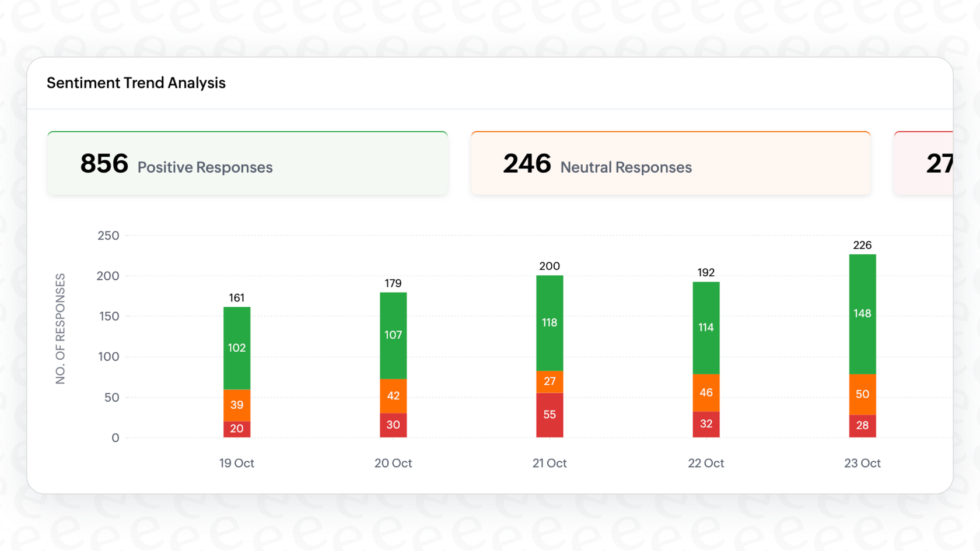Select the 23 Oct date label

coord(862,463)
